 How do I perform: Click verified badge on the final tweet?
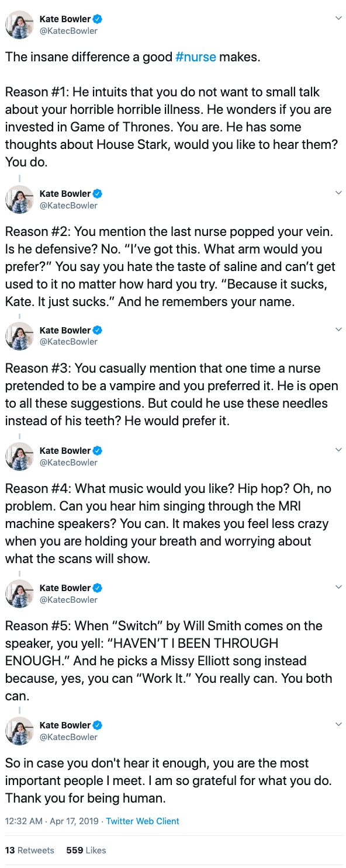pyautogui.click(x=98, y=725)
